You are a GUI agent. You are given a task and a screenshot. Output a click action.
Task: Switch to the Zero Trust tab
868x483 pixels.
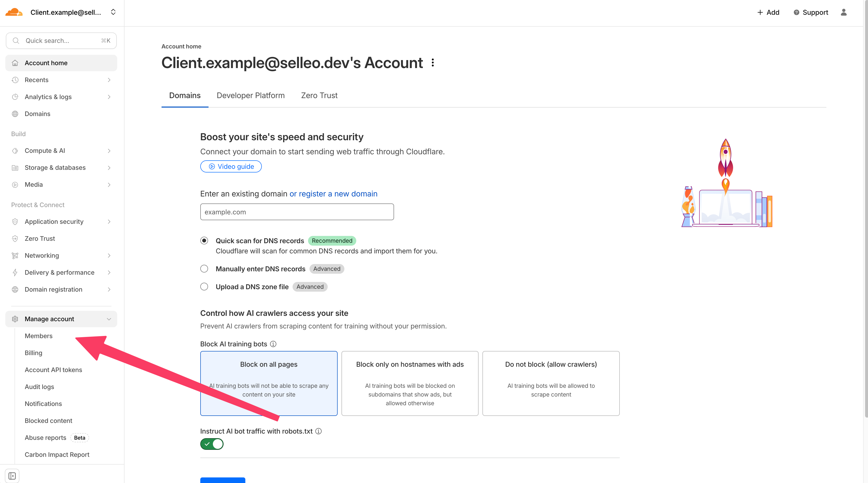319,95
